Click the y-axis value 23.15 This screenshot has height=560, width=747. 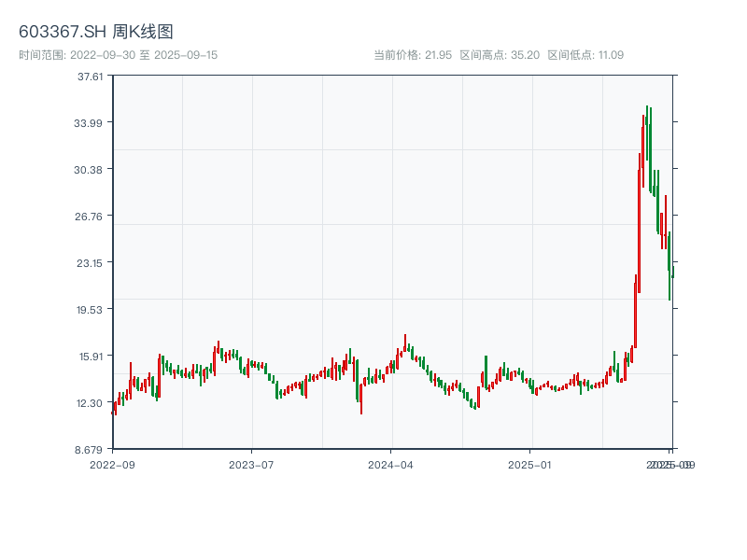pyautogui.click(x=90, y=263)
